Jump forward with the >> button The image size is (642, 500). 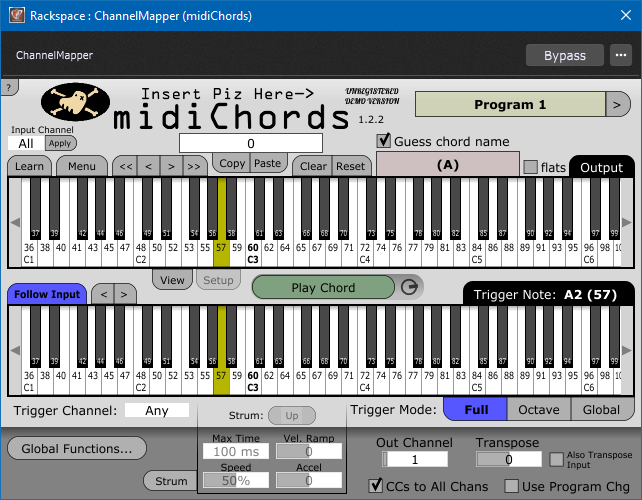pos(194,166)
